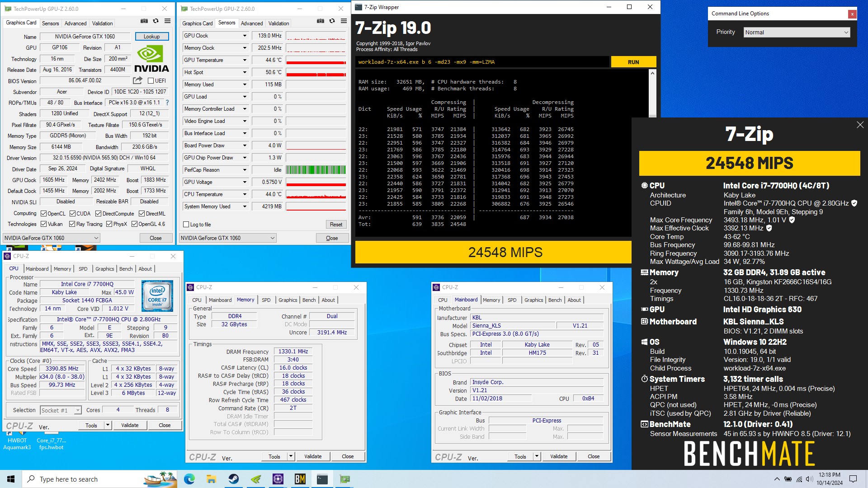Image resolution: width=868 pixels, height=488 pixels.
Task: Click the Lookup button
Action: (151, 37)
